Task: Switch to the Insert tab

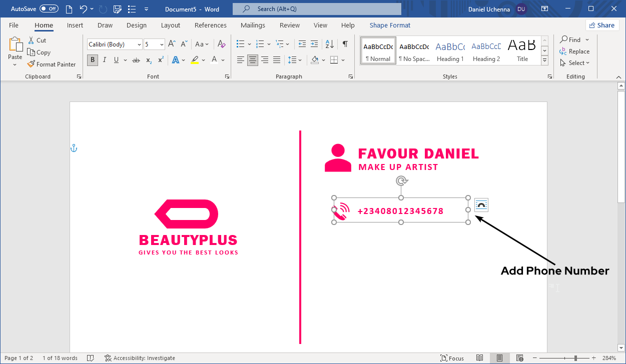Action: pyautogui.click(x=75, y=25)
